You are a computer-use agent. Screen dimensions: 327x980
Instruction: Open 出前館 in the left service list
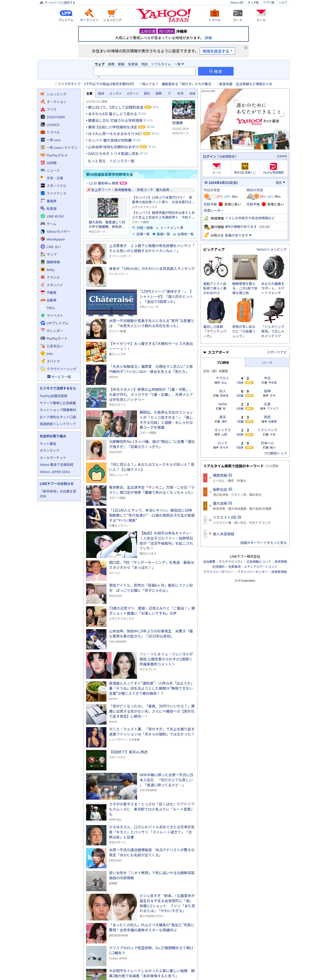[x=51, y=163]
